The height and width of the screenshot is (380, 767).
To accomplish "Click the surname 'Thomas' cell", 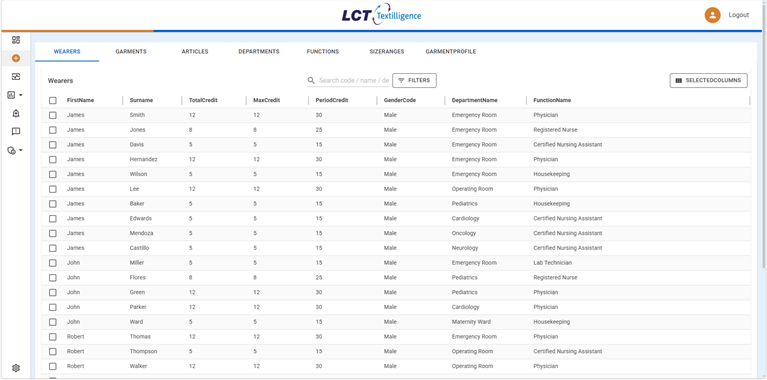I will tap(140, 336).
